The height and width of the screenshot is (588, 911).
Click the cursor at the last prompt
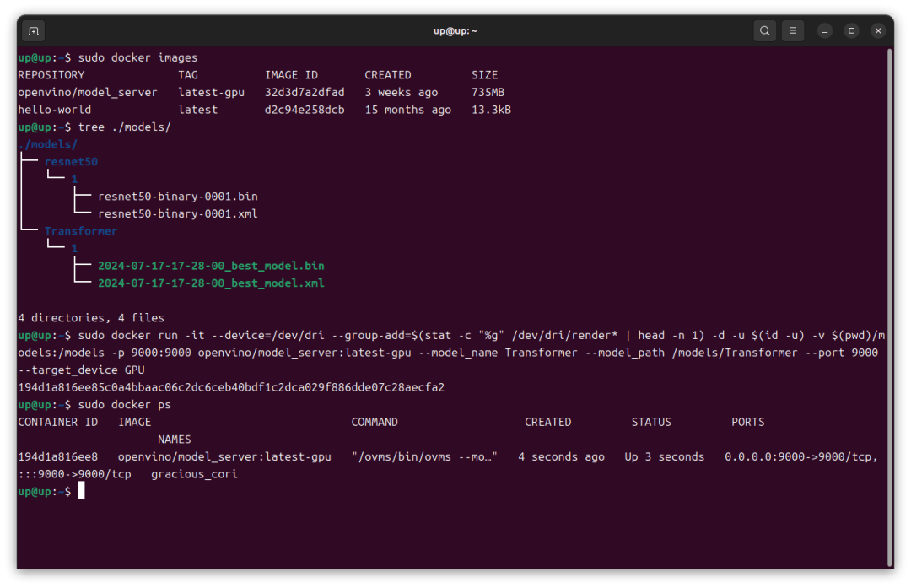(81, 491)
